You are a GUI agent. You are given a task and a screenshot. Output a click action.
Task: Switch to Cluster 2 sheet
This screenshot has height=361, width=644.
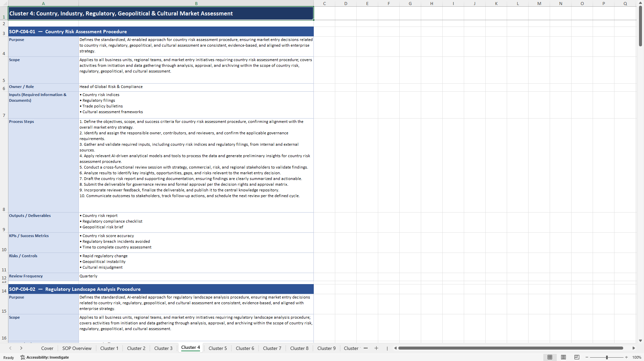pyautogui.click(x=136, y=348)
